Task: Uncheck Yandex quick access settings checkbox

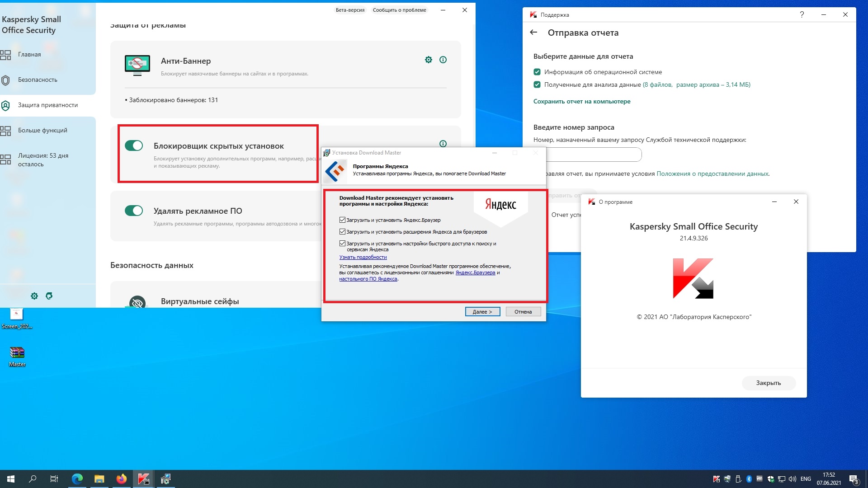Action: coord(342,244)
